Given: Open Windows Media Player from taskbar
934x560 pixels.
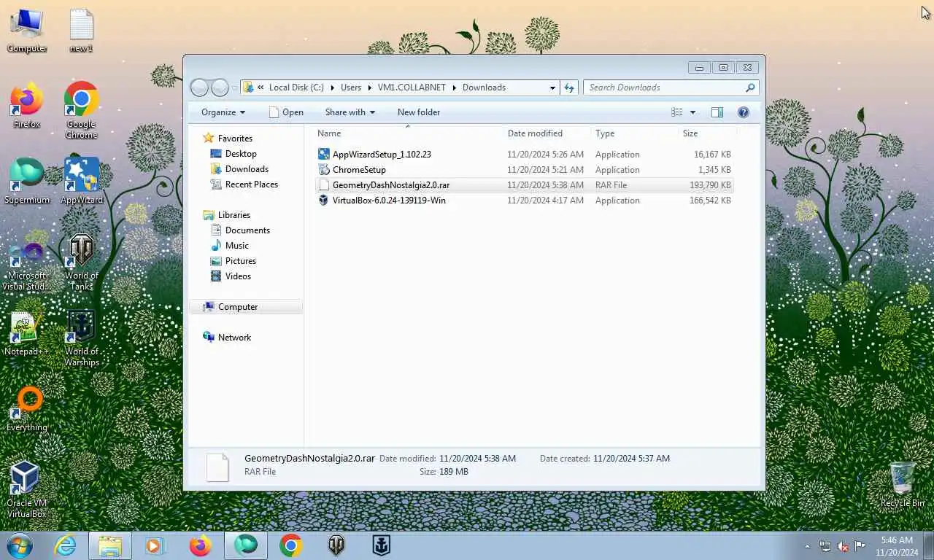Looking at the screenshot, I should 154,545.
